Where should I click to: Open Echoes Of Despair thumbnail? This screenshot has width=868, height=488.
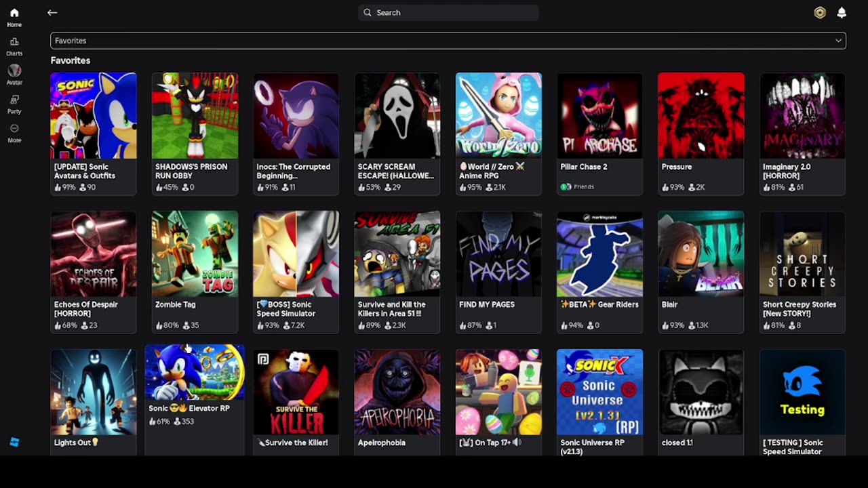(94, 254)
